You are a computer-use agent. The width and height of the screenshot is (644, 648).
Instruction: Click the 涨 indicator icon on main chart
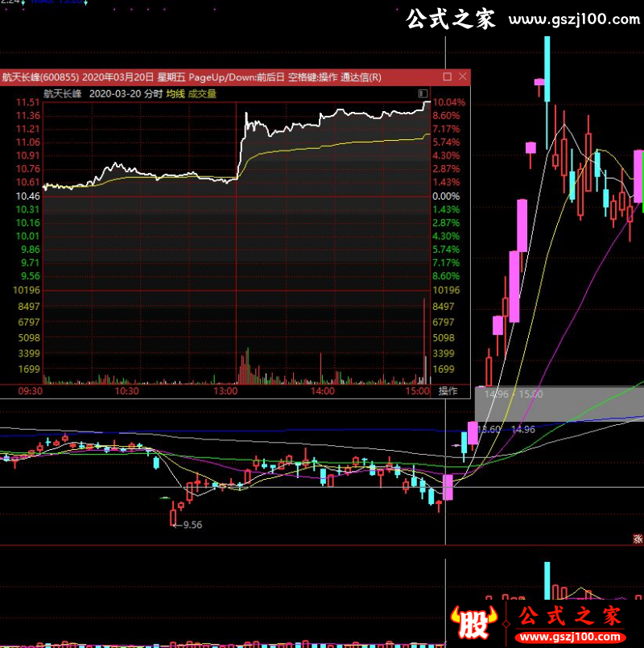(638, 539)
